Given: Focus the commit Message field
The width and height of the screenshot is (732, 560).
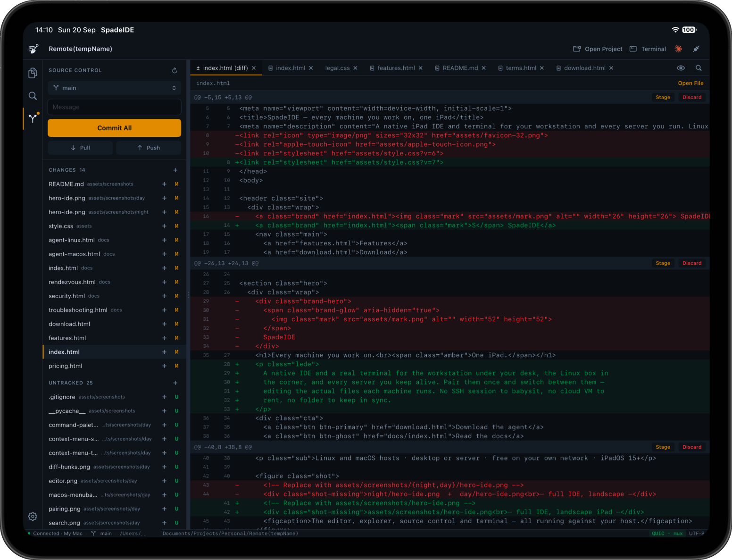Looking at the screenshot, I should tap(115, 107).
